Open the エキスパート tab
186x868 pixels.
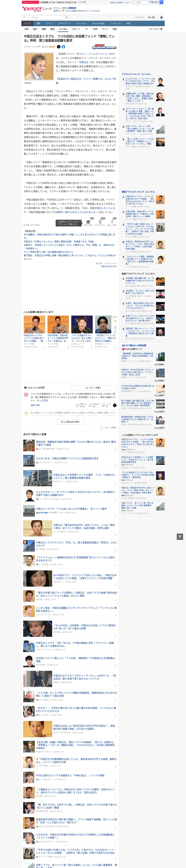click(64, 24)
